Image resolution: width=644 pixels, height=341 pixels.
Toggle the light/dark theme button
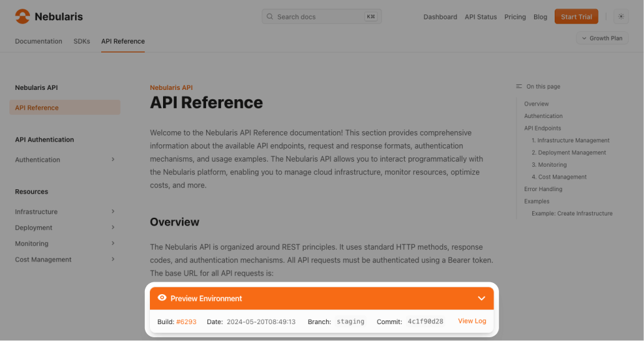point(620,17)
